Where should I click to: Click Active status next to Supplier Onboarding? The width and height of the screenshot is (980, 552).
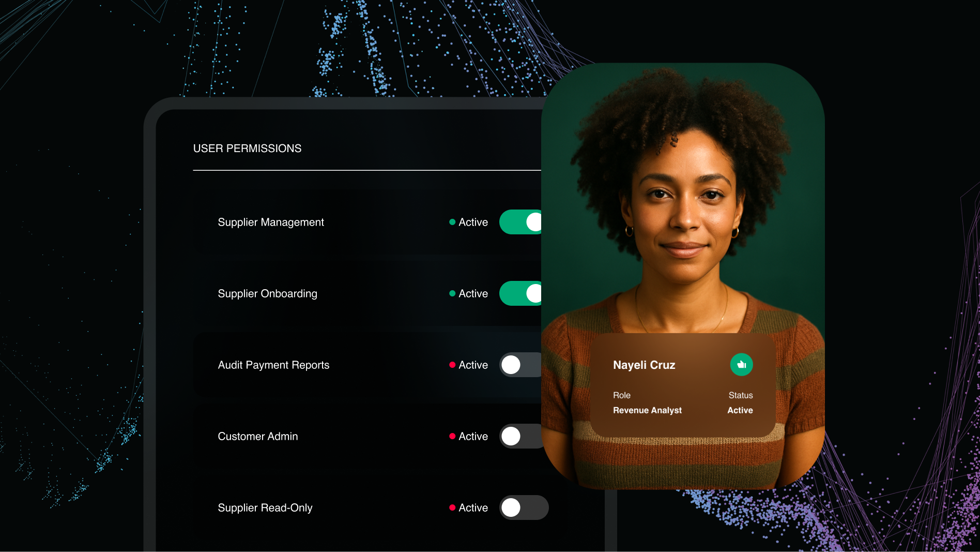(468, 293)
